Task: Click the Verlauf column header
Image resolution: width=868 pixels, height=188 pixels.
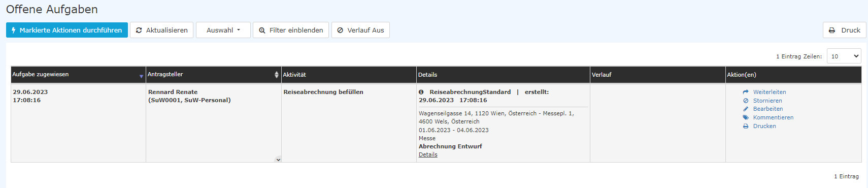Action: (x=658, y=75)
